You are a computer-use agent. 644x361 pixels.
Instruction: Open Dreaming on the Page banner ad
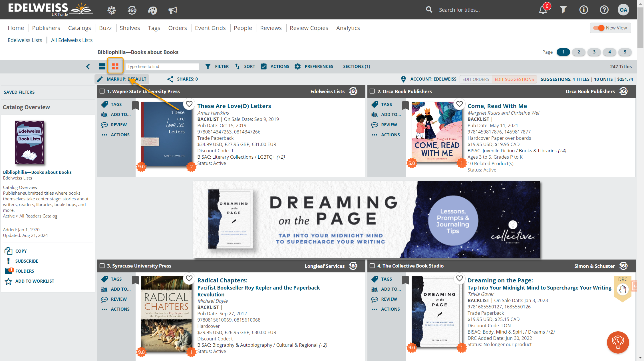[x=366, y=220]
